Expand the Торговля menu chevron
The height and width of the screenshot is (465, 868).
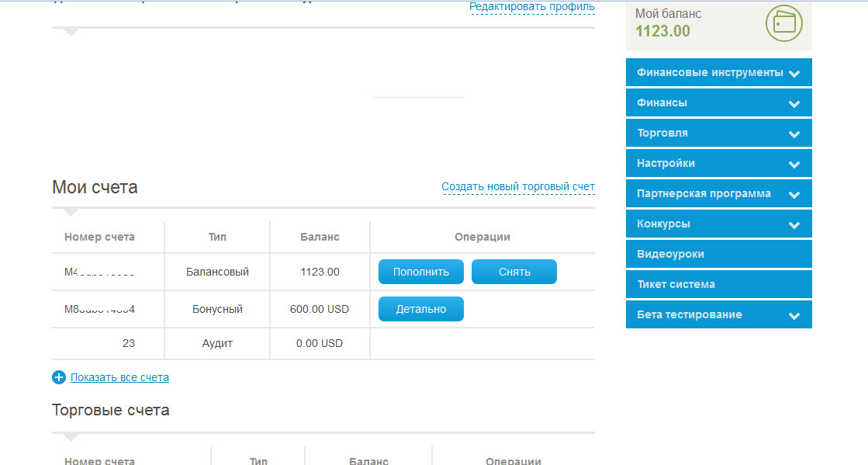pos(794,134)
